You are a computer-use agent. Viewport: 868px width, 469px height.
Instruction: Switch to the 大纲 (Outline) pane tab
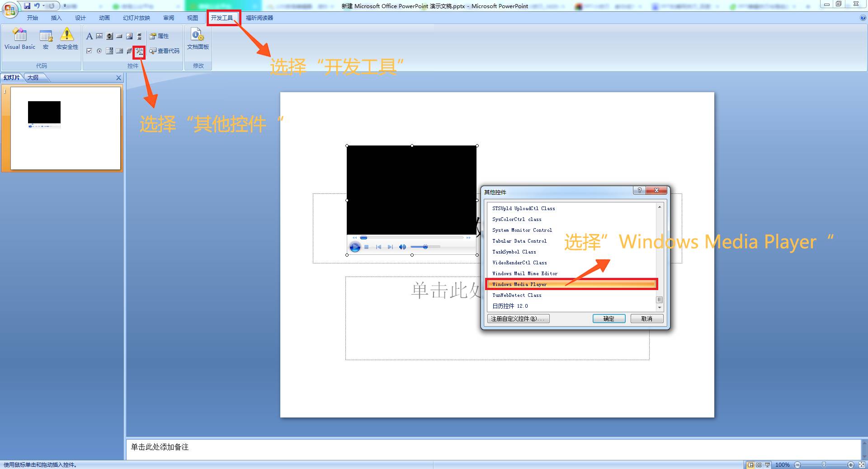click(x=33, y=78)
